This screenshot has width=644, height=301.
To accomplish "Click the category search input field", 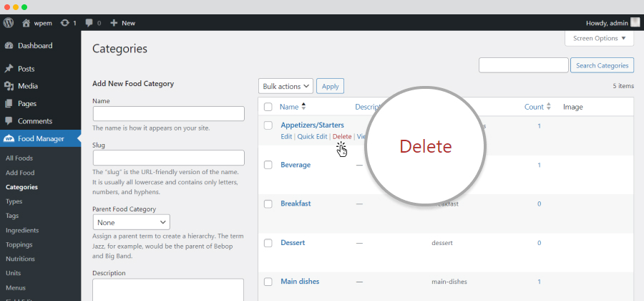I will (524, 65).
